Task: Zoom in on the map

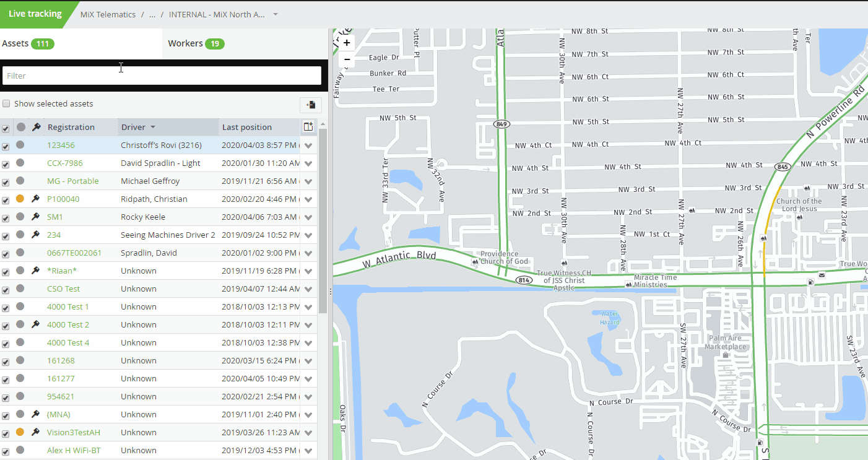Action: tap(347, 43)
